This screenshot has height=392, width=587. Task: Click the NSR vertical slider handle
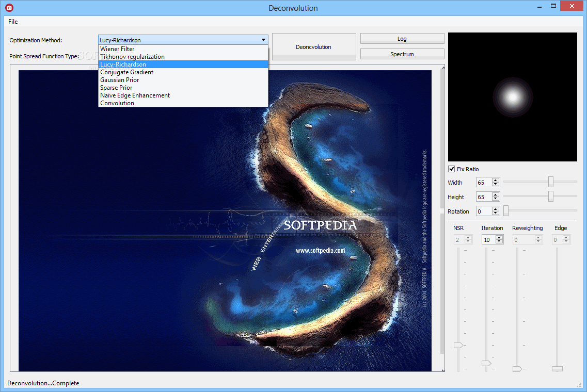click(x=458, y=345)
